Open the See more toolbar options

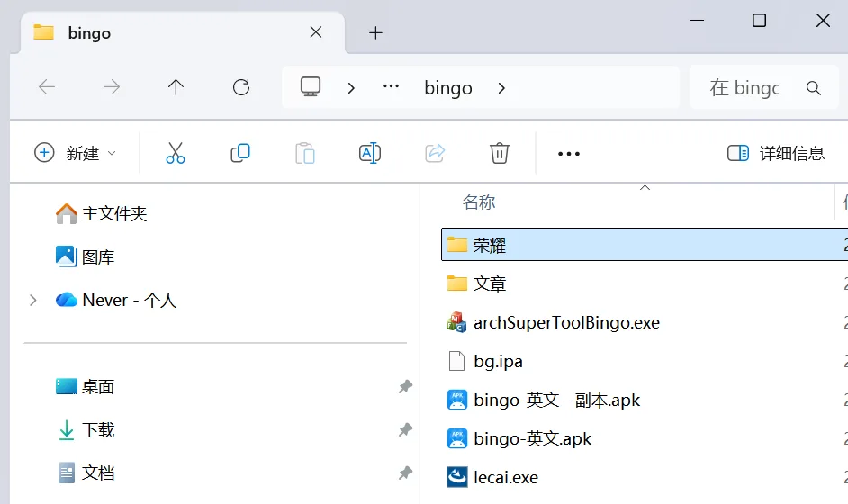click(x=568, y=154)
